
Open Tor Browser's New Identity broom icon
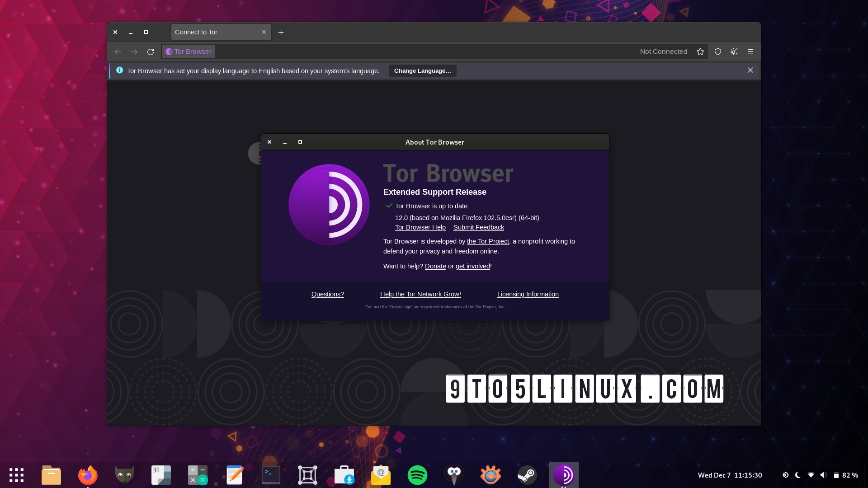[734, 51]
